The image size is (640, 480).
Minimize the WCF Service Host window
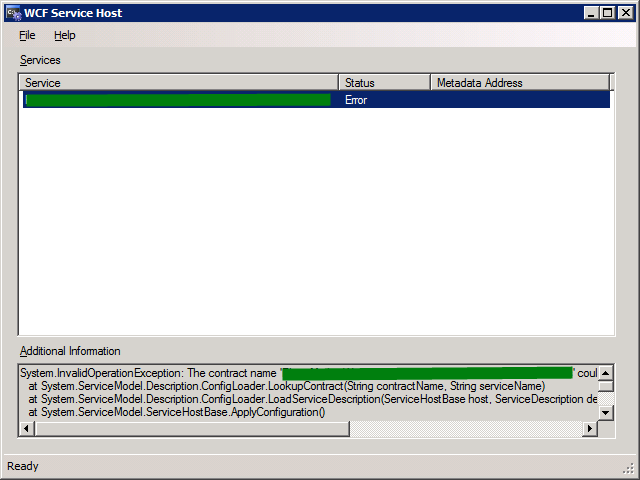pyautogui.click(x=591, y=13)
